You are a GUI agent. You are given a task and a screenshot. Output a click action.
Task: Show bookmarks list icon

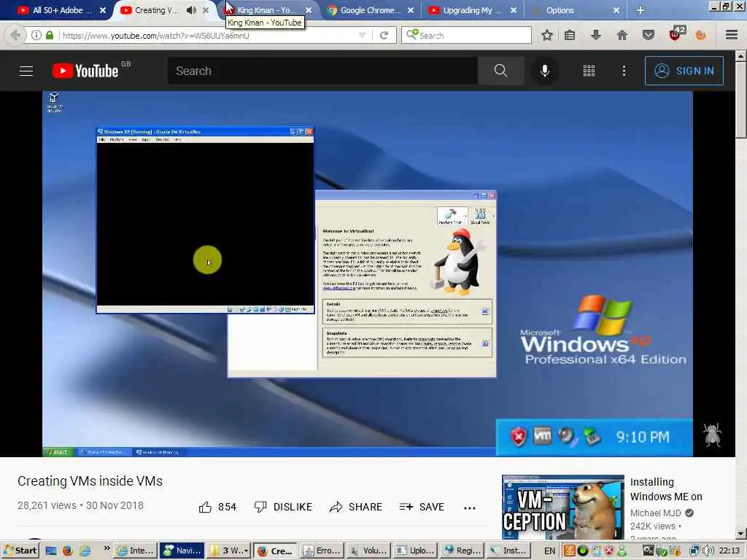[570, 35]
